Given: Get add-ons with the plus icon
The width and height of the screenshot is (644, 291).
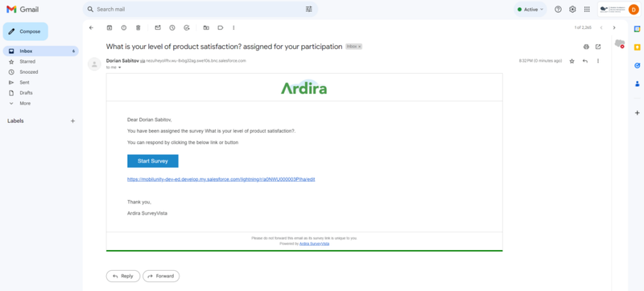Looking at the screenshot, I should (637, 113).
